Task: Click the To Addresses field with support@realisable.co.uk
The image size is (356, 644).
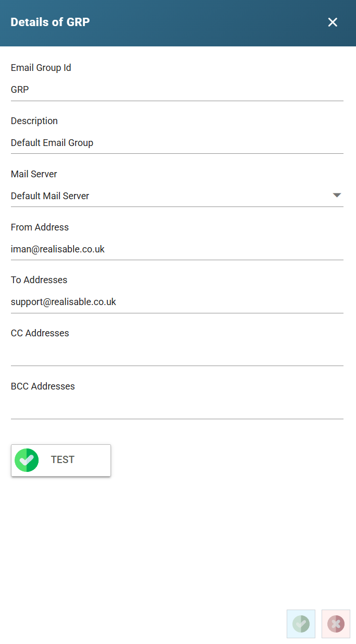Action: coord(177,302)
